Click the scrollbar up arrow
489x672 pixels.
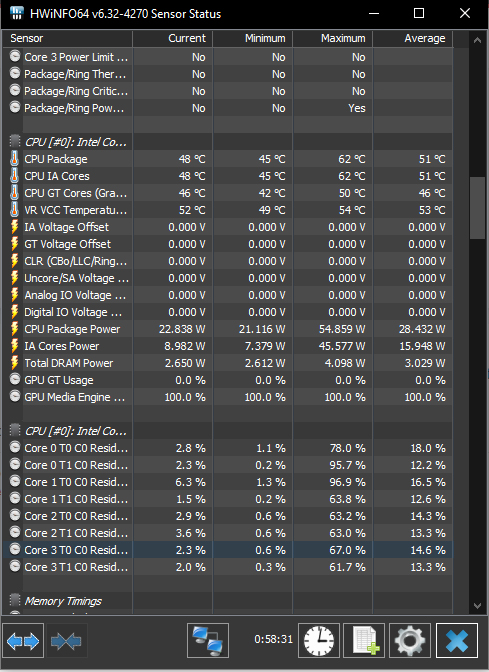coord(477,40)
